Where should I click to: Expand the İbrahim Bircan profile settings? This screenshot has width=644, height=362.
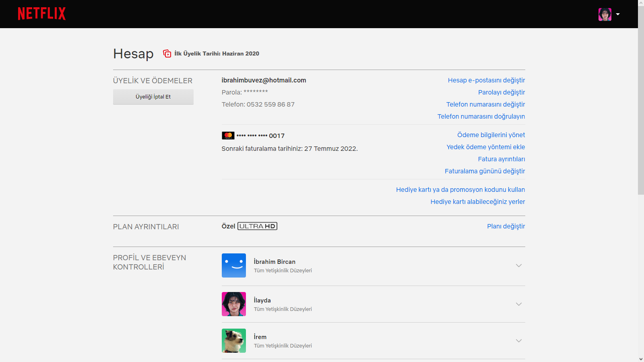tap(518, 265)
